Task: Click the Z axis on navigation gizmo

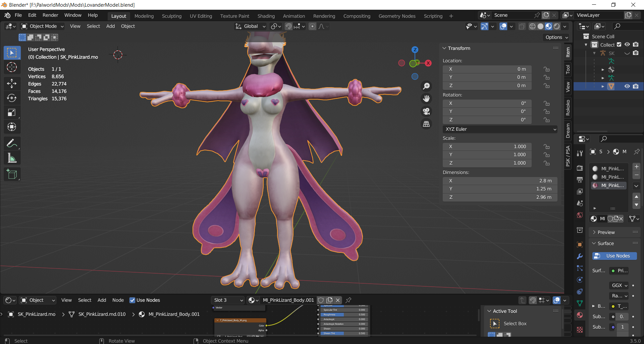Action: 415,50
